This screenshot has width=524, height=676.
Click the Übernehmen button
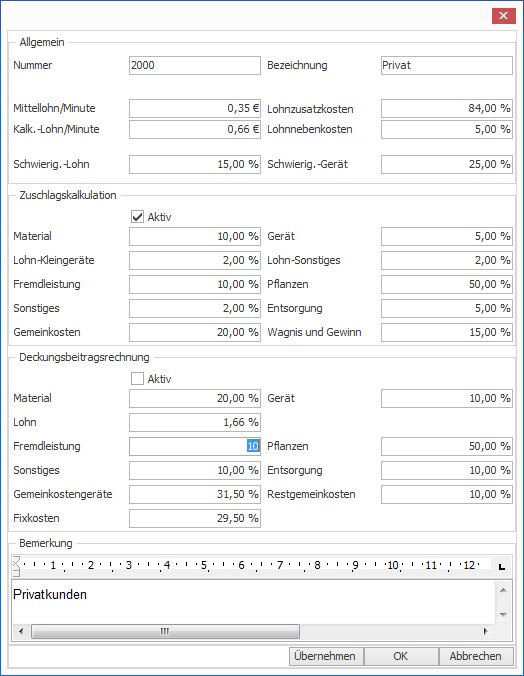coord(326,656)
